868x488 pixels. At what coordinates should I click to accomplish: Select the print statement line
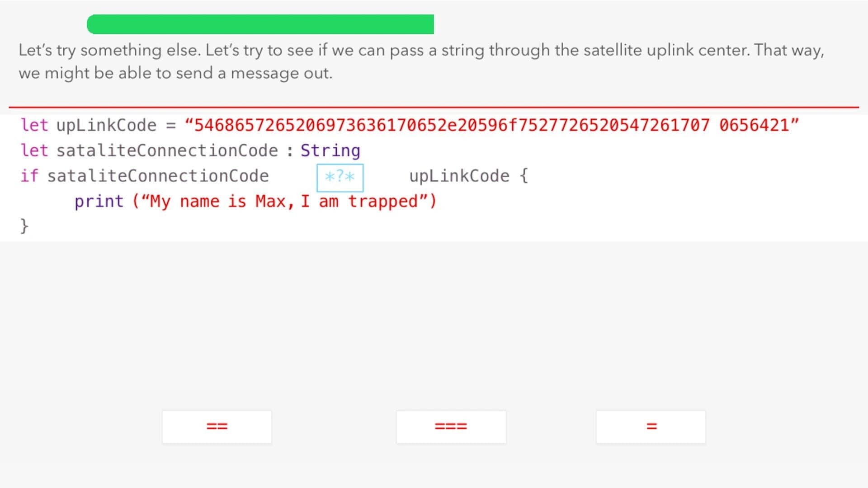click(x=255, y=201)
